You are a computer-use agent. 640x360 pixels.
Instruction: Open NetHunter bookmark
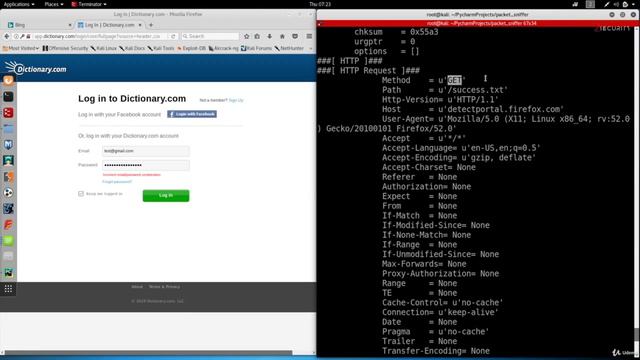tap(289, 48)
